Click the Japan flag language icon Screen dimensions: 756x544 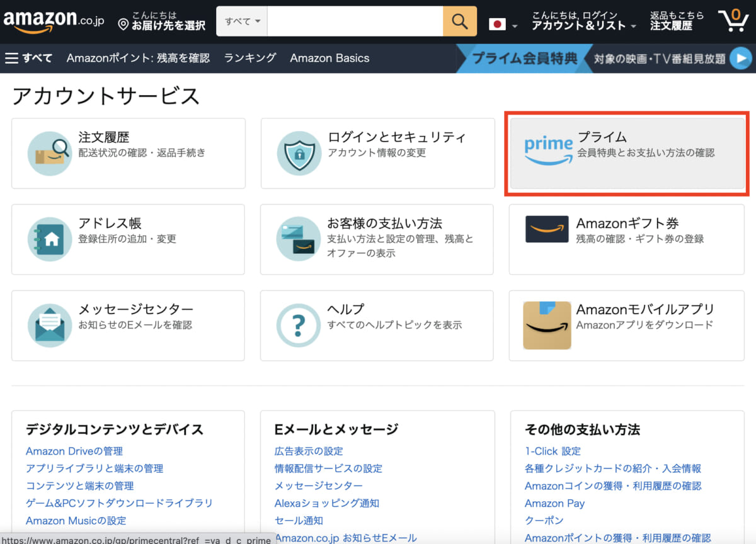coord(498,25)
